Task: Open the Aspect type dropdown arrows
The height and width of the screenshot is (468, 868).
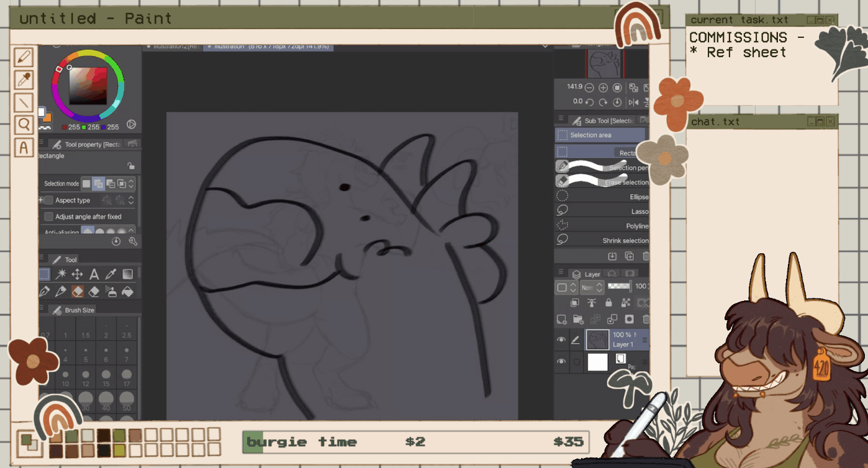Action: (x=131, y=200)
